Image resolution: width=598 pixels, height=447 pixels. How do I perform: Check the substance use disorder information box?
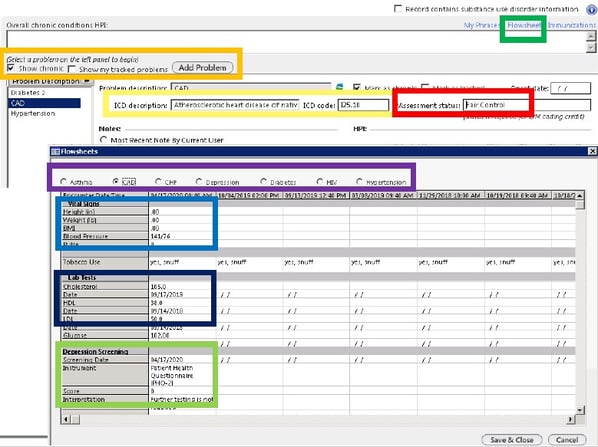(x=398, y=8)
